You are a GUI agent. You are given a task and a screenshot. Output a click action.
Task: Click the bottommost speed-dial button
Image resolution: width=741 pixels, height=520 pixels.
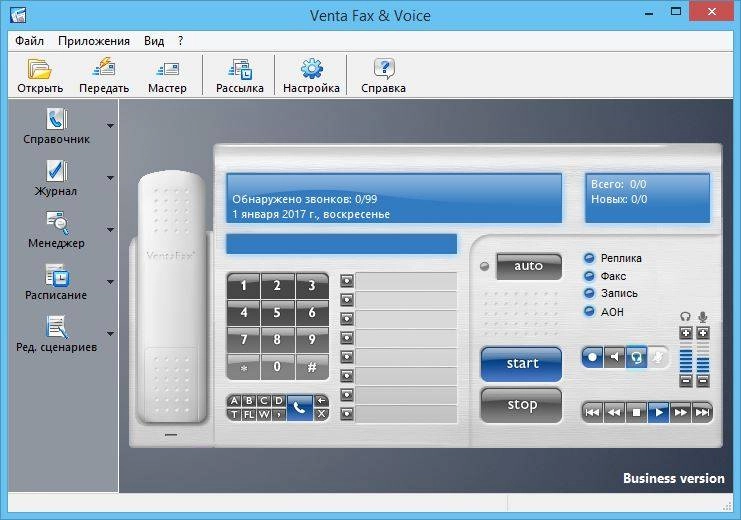point(347,414)
